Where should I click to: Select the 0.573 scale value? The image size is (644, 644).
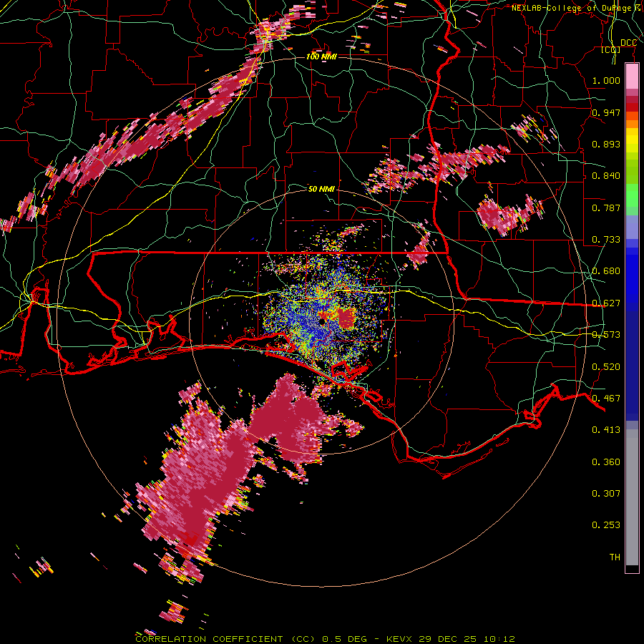coord(606,335)
